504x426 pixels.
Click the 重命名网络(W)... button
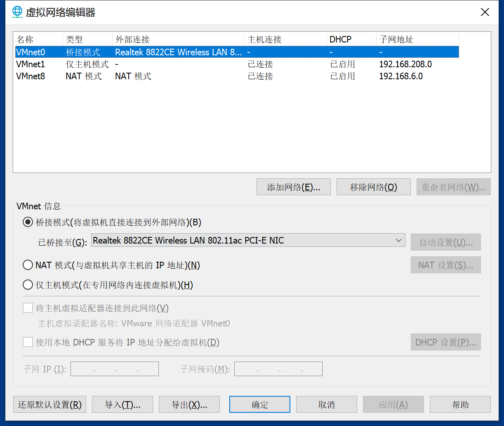click(x=454, y=187)
